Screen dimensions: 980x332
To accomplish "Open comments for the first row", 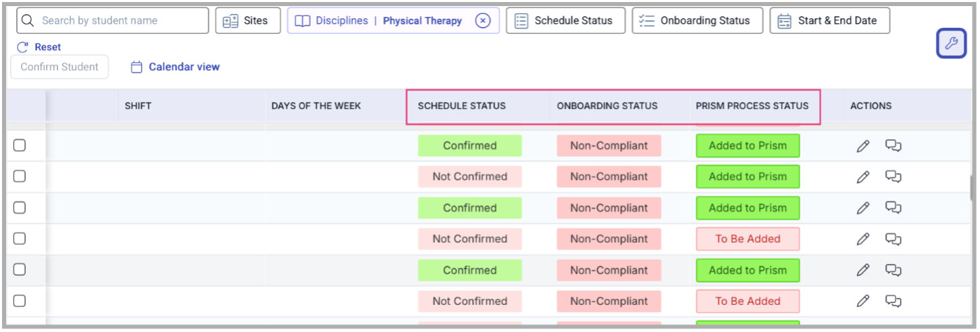I will (x=894, y=146).
